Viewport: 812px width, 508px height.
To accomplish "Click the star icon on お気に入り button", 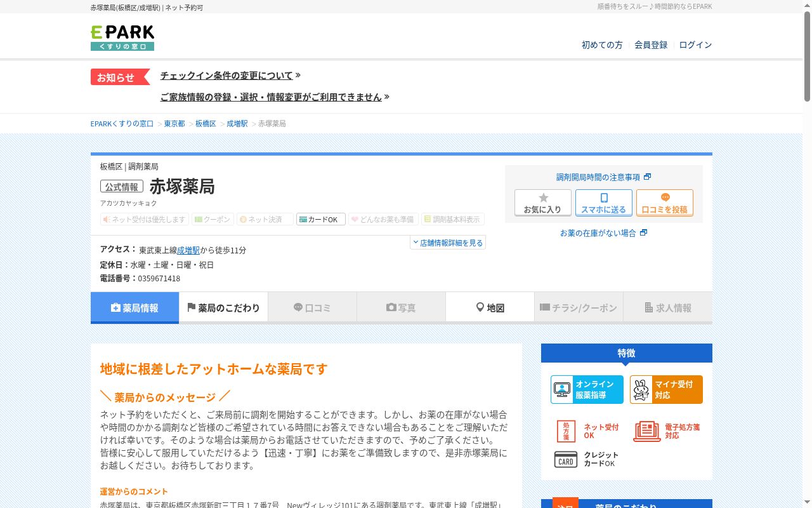I will coord(543,197).
